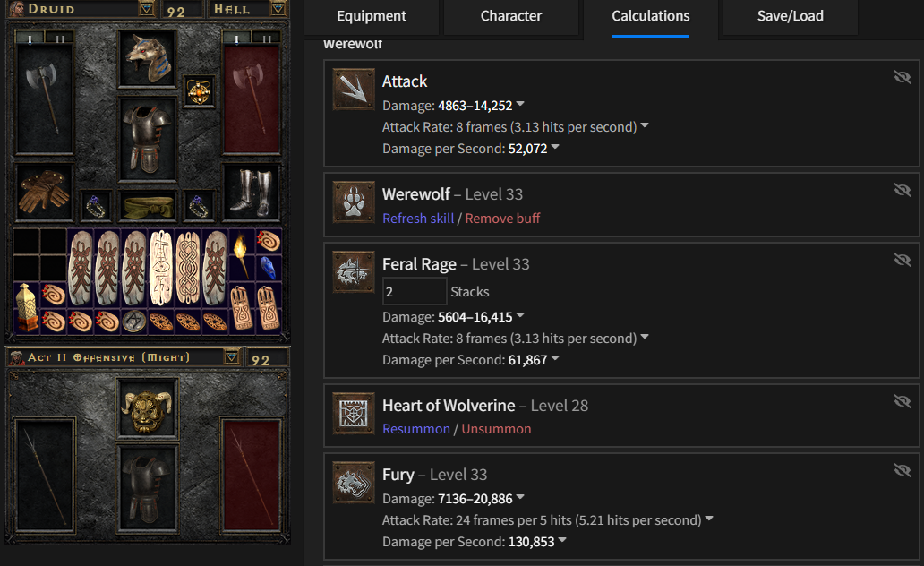The width and height of the screenshot is (924, 566).
Task: Open the Druid class dropdown
Action: coord(146,9)
